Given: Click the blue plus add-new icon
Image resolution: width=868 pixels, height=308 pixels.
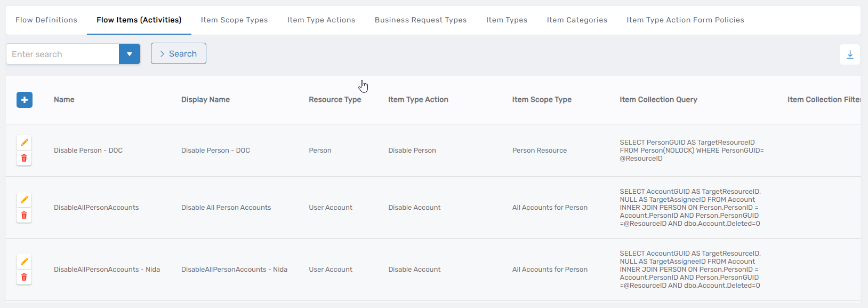Looking at the screenshot, I should 25,100.
